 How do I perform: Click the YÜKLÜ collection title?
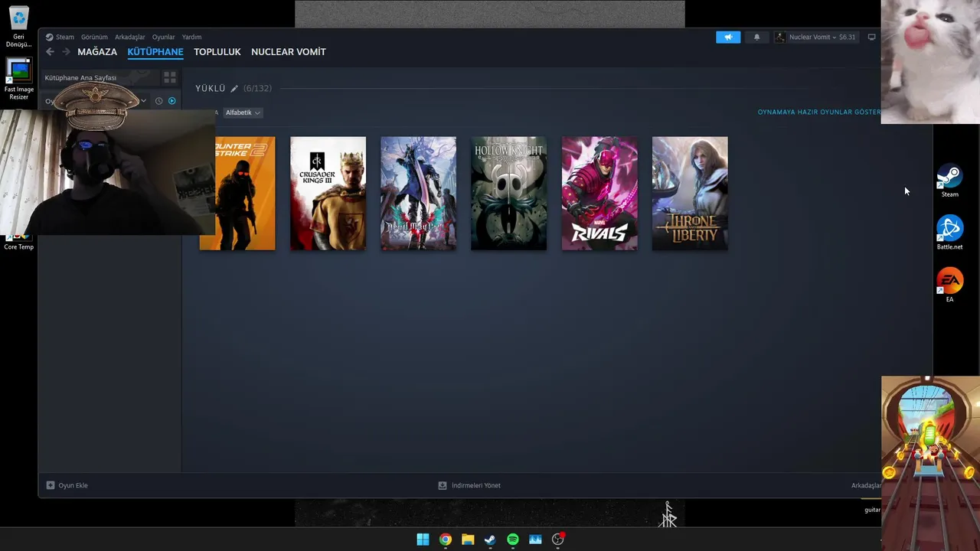211,89
